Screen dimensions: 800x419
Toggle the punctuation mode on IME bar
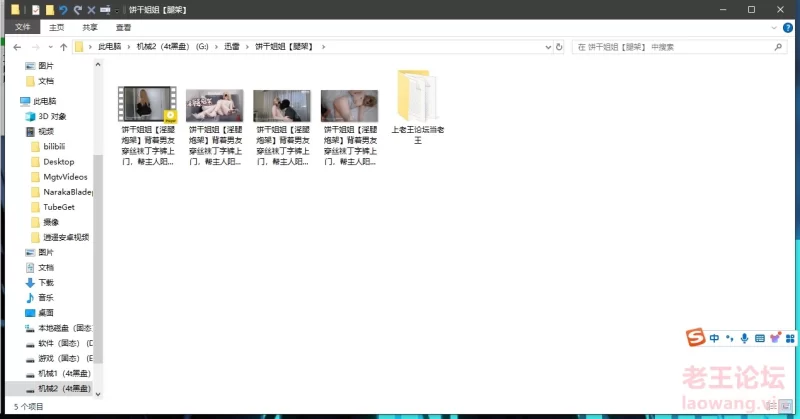pos(730,338)
